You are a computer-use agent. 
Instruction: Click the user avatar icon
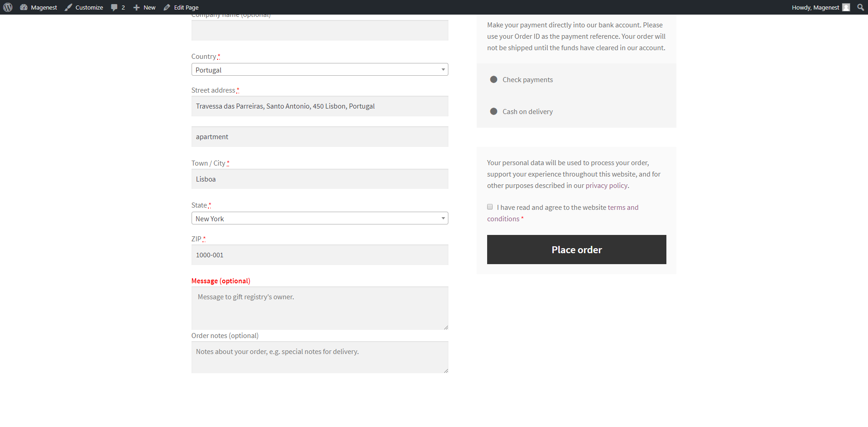846,7
